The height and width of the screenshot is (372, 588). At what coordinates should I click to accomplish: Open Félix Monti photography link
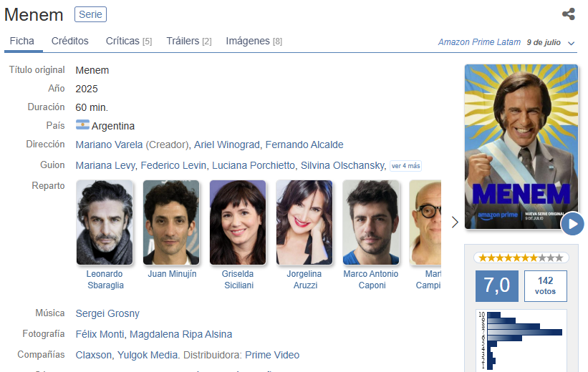coord(100,334)
